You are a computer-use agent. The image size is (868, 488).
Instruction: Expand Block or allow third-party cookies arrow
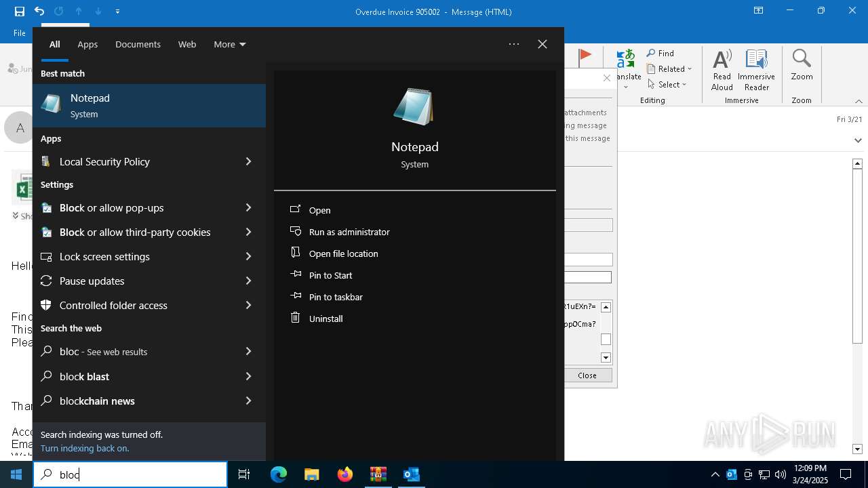[x=248, y=232]
